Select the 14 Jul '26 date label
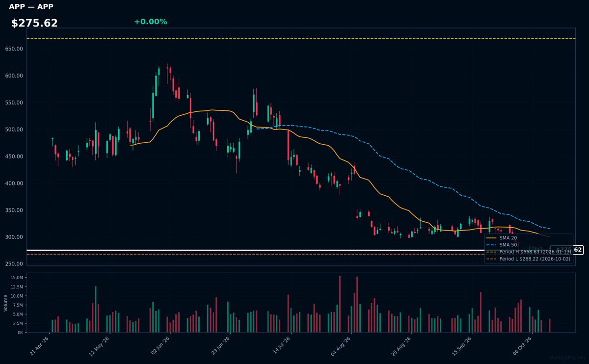 (x=281, y=346)
